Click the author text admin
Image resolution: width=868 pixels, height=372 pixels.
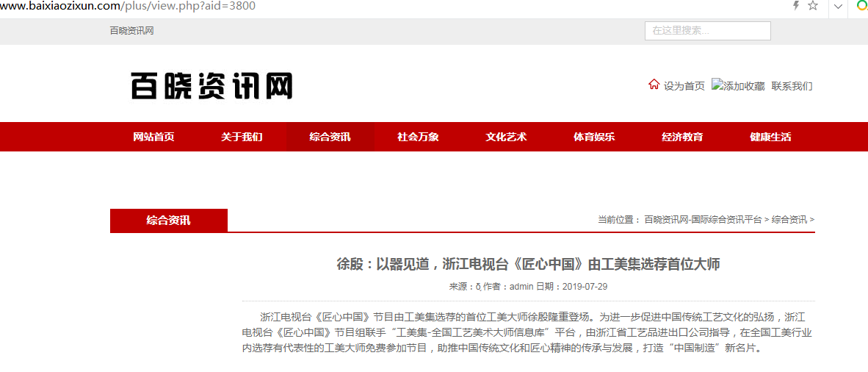click(x=521, y=287)
